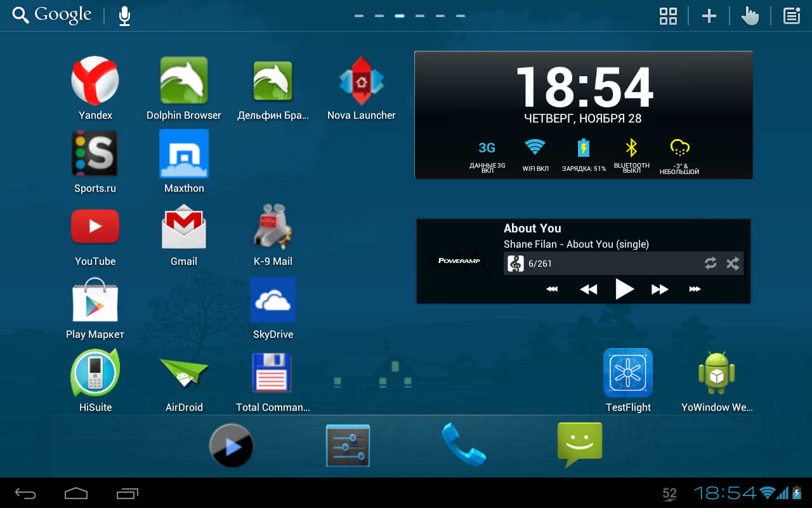Open the Yandex browser app

click(95, 81)
